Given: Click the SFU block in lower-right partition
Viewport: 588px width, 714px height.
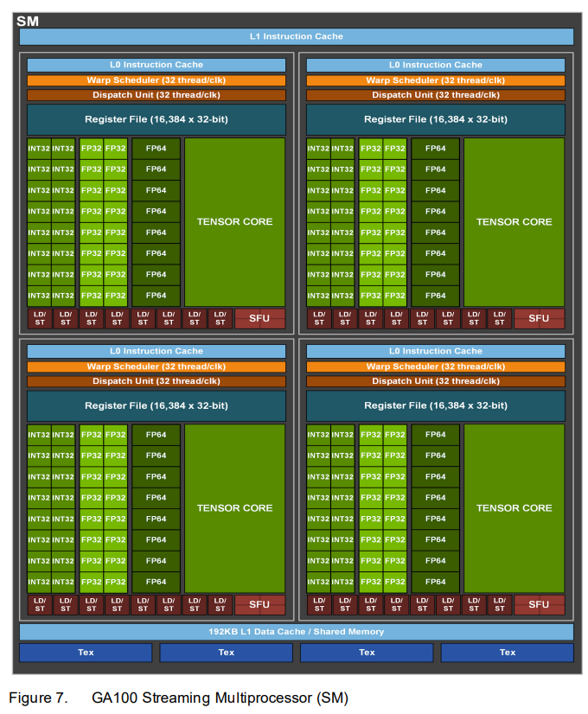Looking at the screenshot, I should [x=539, y=605].
